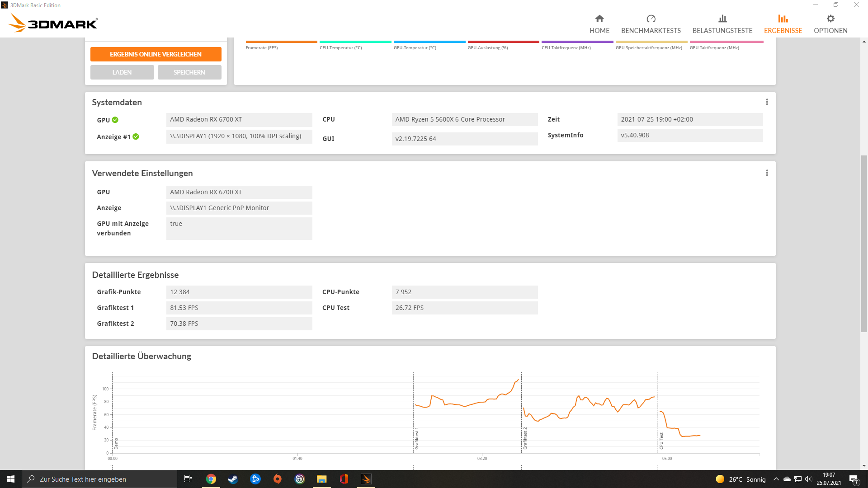
Task: Open Belastungstests bar chart icon
Action: pyautogui.click(x=722, y=19)
